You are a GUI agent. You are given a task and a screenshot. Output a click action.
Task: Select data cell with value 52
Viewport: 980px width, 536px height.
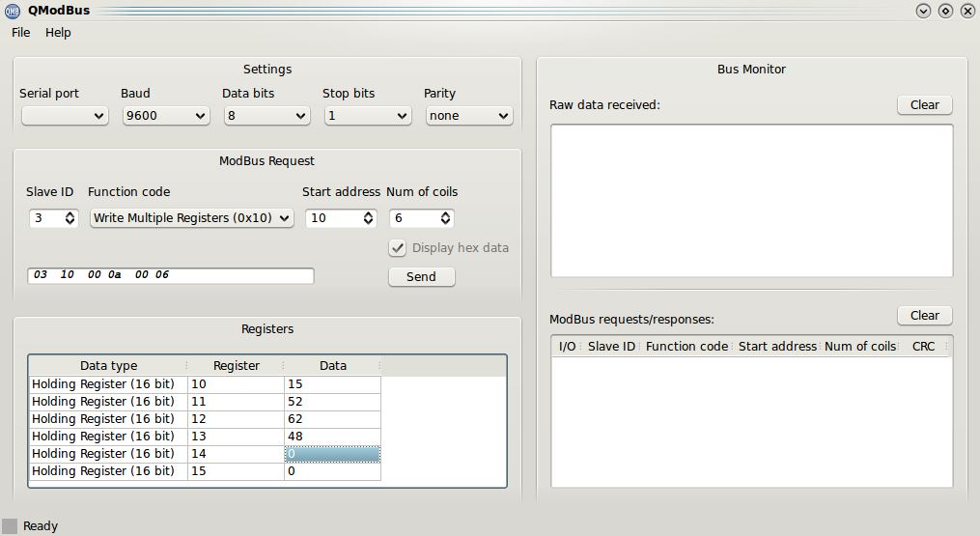click(332, 402)
